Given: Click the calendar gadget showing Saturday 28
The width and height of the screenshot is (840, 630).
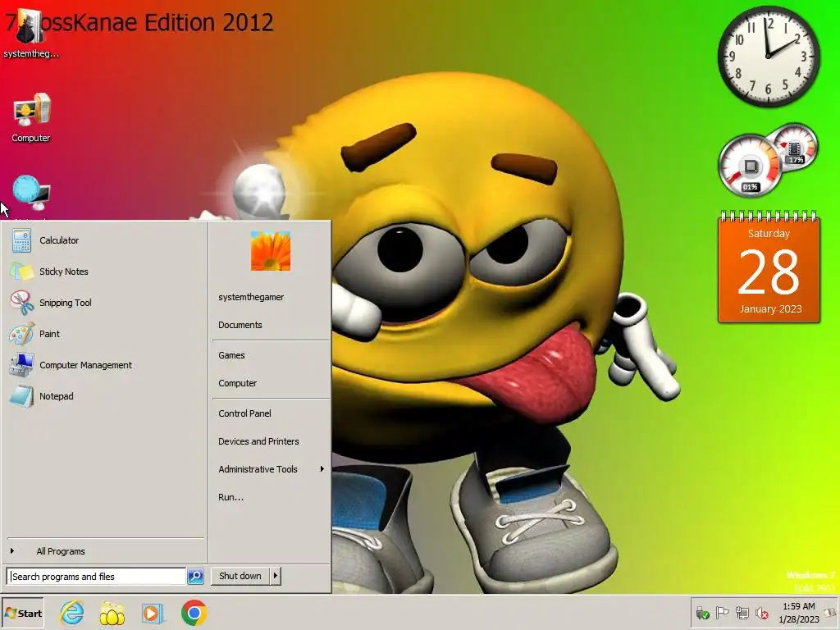Looking at the screenshot, I should [769, 267].
